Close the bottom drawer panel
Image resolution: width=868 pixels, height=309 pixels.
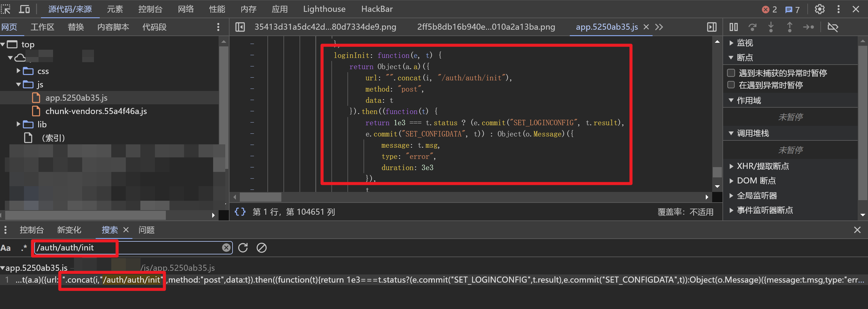[857, 230]
